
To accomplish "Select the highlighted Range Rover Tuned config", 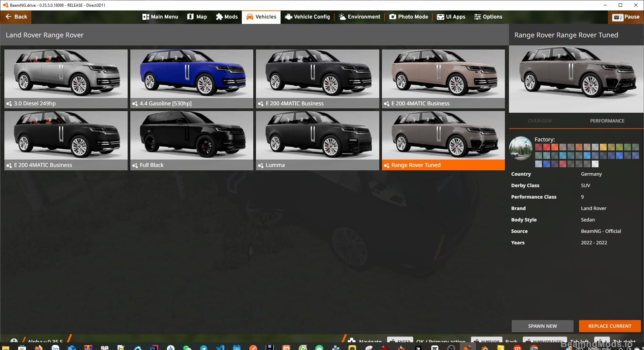I will (x=443, y=140).
